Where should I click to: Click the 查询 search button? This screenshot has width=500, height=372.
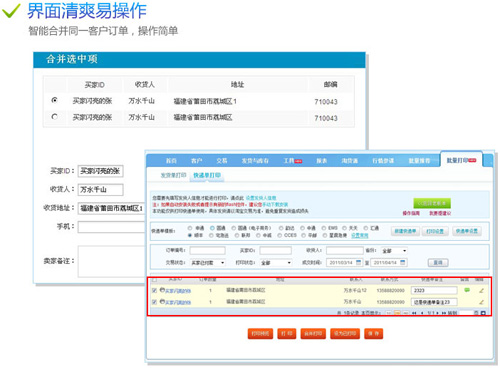tap(438, 263)
